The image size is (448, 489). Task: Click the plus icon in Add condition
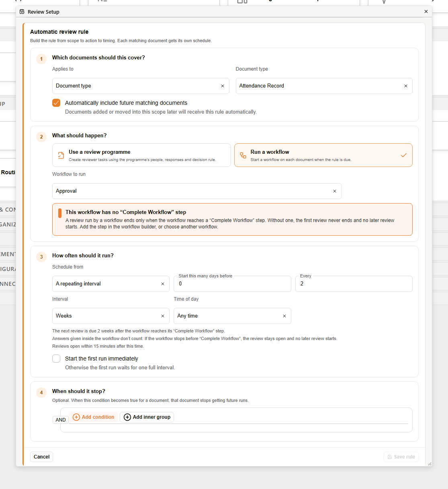pyautogui.click(x=76, y=417)
